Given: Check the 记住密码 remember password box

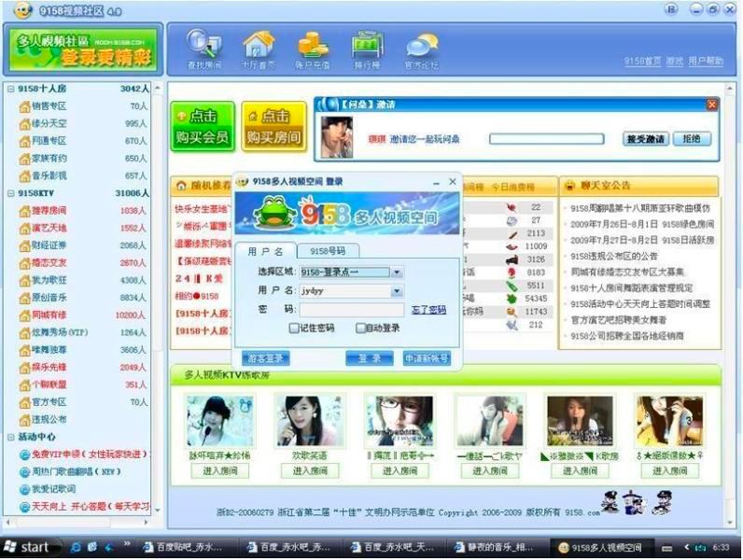Looking at the screenshot, I should click(x=294, y=328).
